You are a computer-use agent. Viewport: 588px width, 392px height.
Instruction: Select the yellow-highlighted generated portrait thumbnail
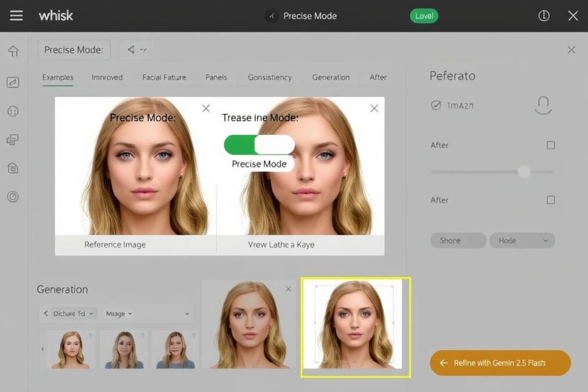click(x=355, y=326)
